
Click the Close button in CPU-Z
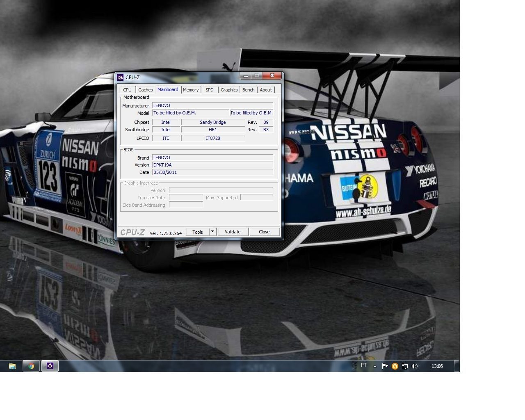coord(264,232)
